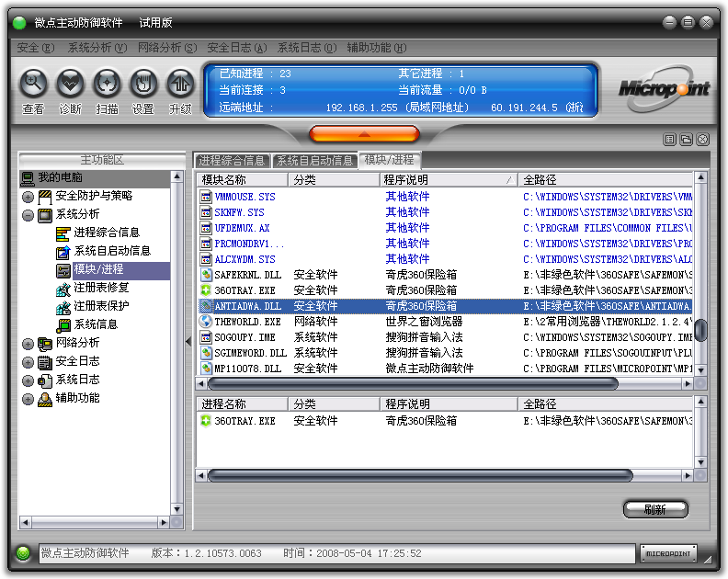The width and height of the screenshot is (728, 579).
Task: Open the 网络分析 (S) menu
Action: [167, 48]
